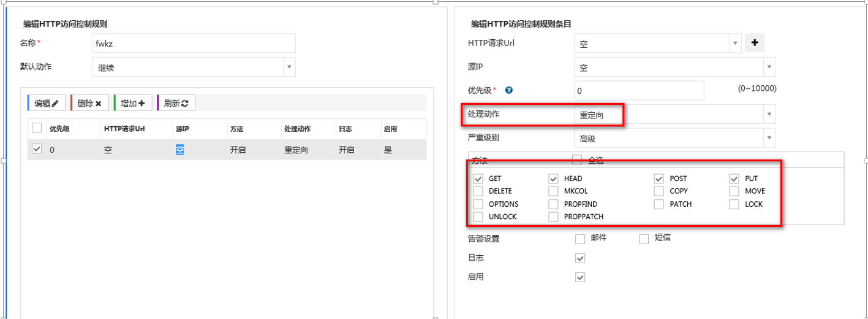This screenshot has width=868, height=319.
Task: Enable the 短信 alert checkbox
Action: (643, 239)
